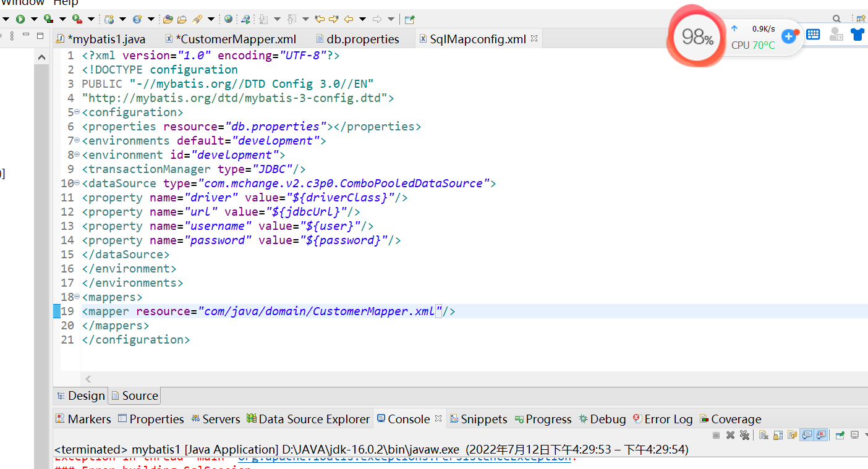Open the Back history dropdown arrow

coord(362,19)
